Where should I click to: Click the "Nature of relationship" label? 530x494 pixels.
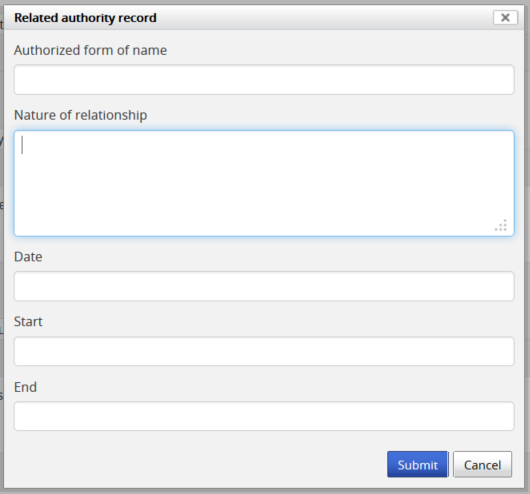coord(80,115)
